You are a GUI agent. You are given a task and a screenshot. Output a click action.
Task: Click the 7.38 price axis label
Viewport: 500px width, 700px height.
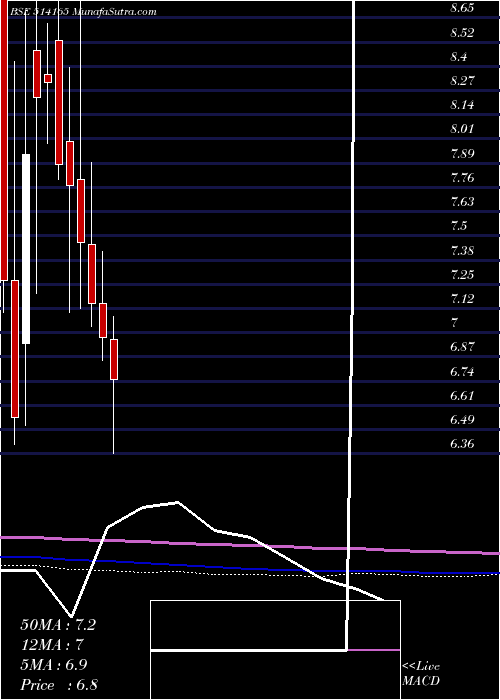click(462, 250)
